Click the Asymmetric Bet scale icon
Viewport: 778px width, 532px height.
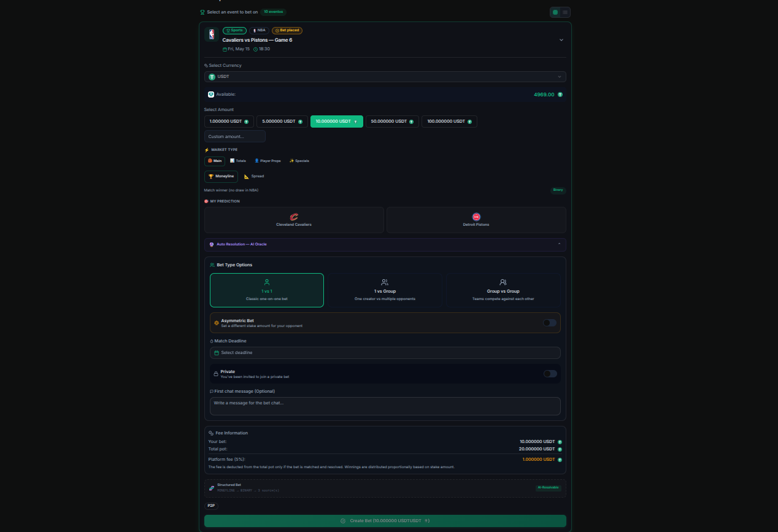point(217,323)
